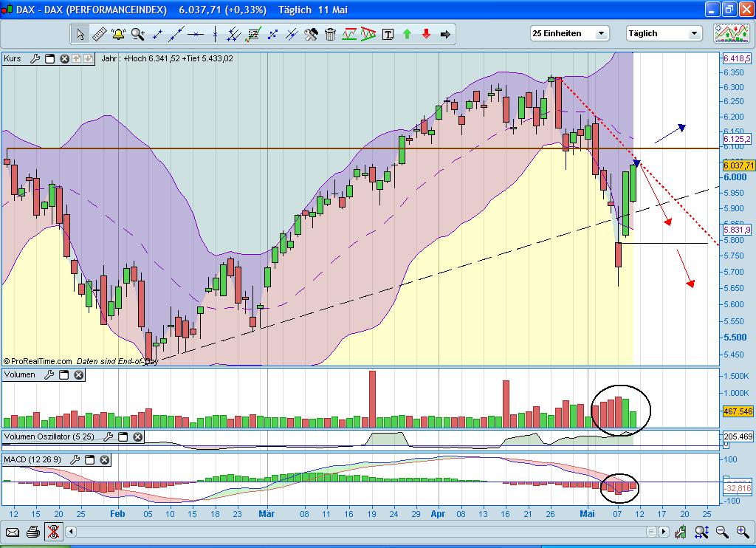
Task: Click the 205.469 oscillator value label
Action: click(738, 436)
